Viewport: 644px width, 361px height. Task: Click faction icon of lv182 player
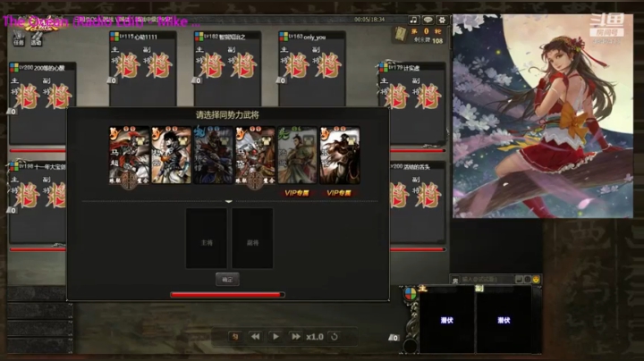click(x=199, y=37)
